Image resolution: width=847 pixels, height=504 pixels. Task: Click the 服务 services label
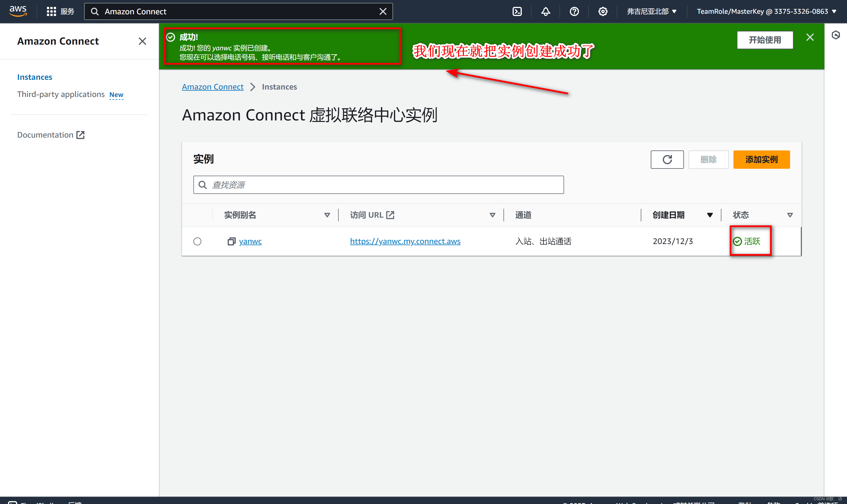(67, 11)
